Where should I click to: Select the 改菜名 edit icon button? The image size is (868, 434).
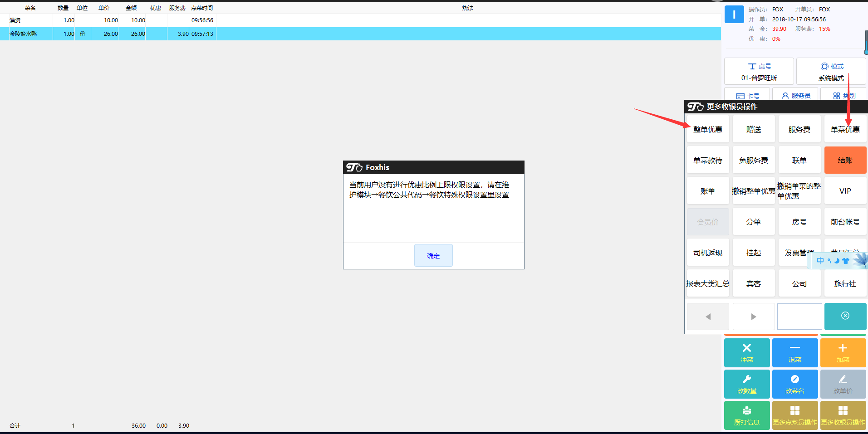pyautogui.click(x=795, y=384)
